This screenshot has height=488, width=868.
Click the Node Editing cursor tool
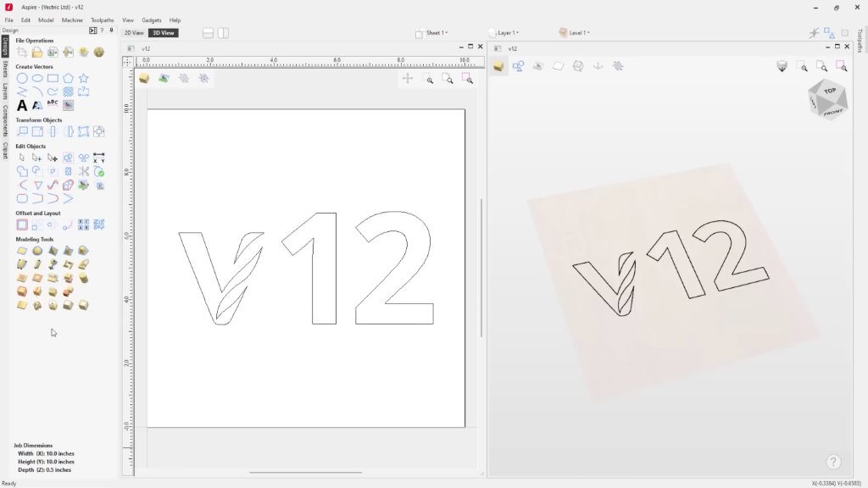click(x=37, y=158)
